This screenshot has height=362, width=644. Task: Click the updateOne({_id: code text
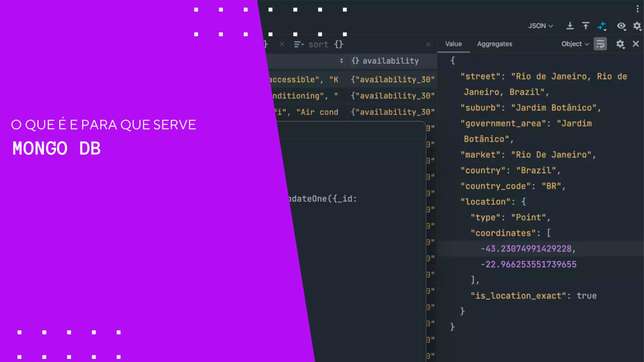click(323, 199)
